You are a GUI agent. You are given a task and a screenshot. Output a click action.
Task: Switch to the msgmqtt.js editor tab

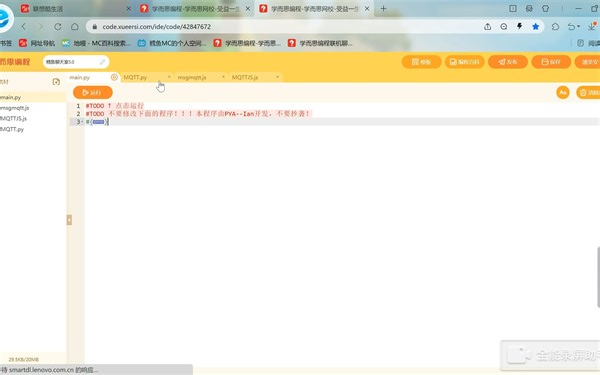[192, 77]
